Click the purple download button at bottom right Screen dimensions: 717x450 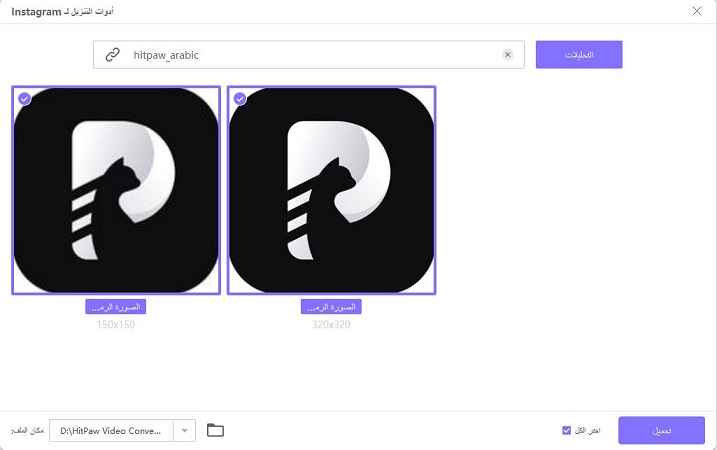coord(661,430)
